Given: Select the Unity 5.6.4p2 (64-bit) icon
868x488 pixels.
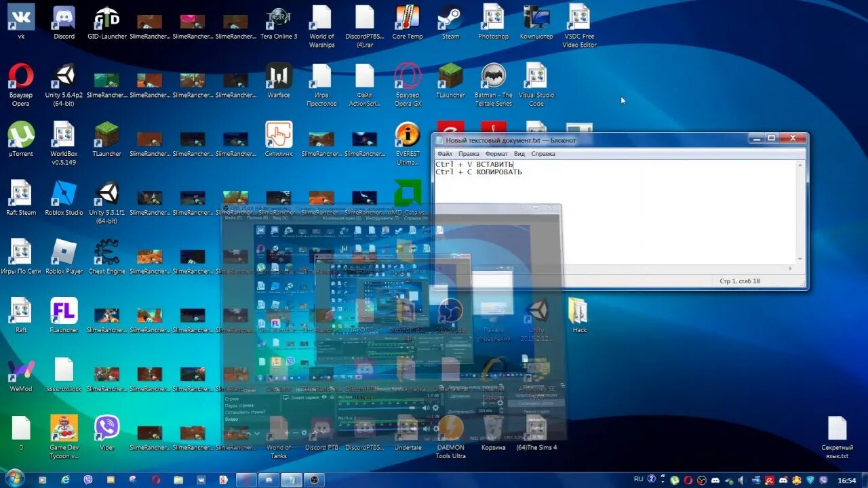Looking at the screenshot, I should 64,85.
